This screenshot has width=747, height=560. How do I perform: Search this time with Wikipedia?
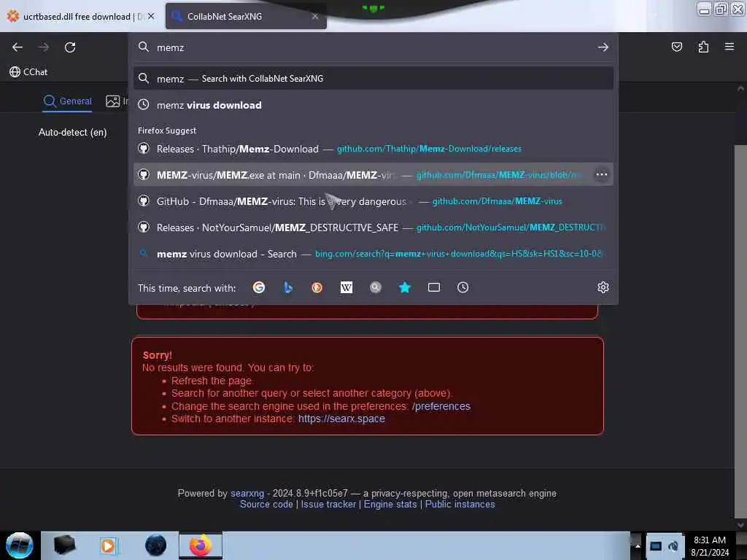pyautogui.click(x=347, y=287)
